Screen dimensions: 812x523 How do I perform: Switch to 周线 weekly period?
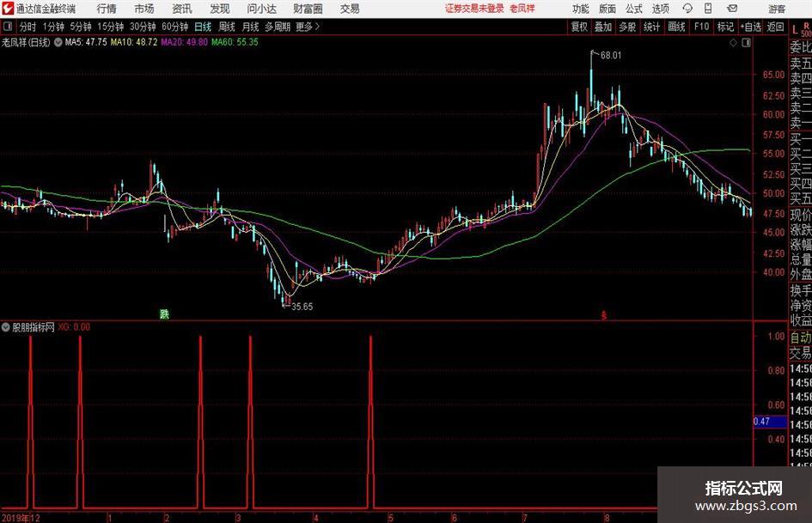[227, 27]
